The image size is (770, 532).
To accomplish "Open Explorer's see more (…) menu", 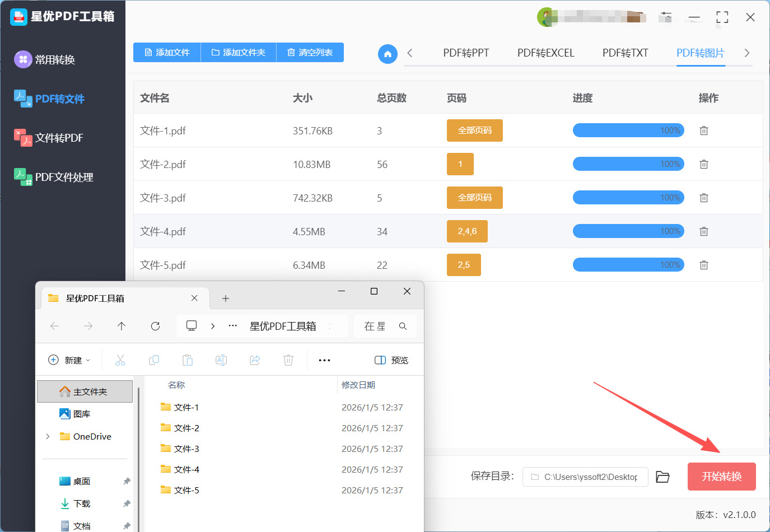I will pos(324,360).
